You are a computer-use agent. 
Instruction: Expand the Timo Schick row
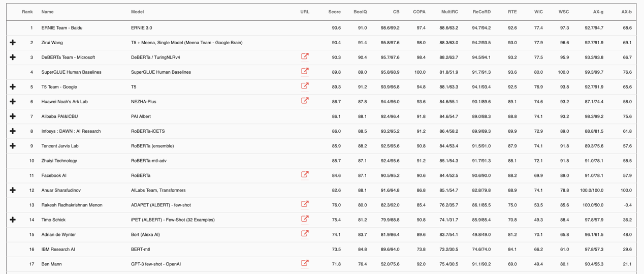tap(13, 220)
